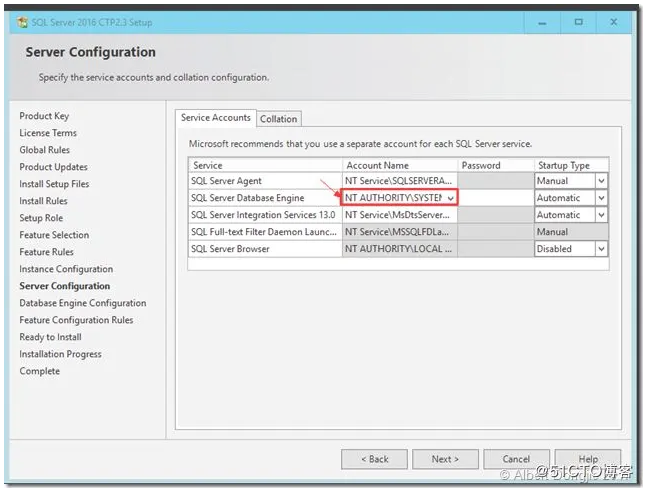Go to the Product Updates step
This screenshot has width=649, height=492.
53,167
